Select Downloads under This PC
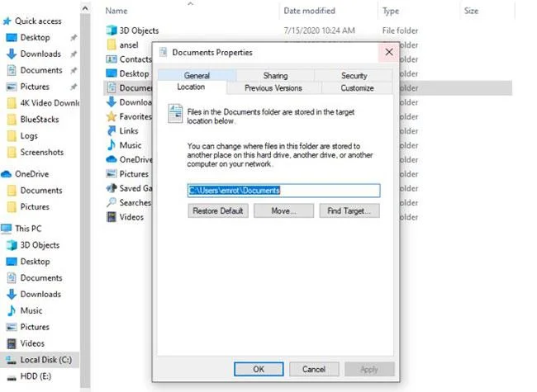537x392 pixels. [40, 294]
